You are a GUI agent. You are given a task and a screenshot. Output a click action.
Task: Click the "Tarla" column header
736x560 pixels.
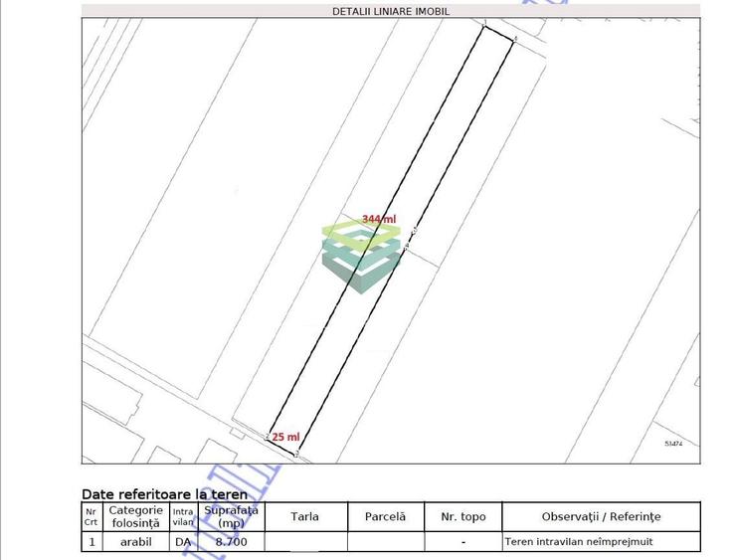pos(305,516)
